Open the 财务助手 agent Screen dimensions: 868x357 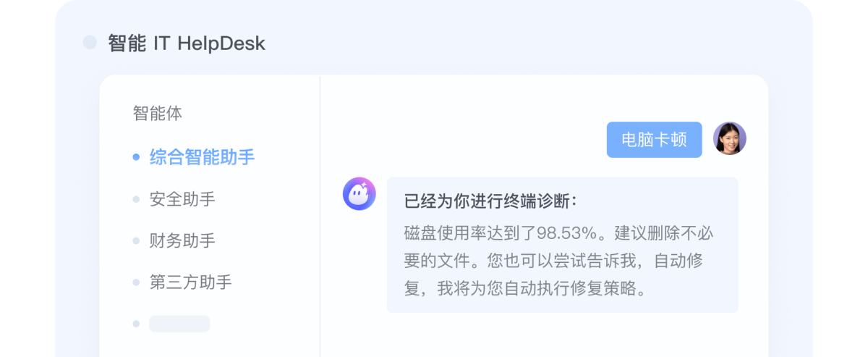pyautogui.click(x=182, y=240)
